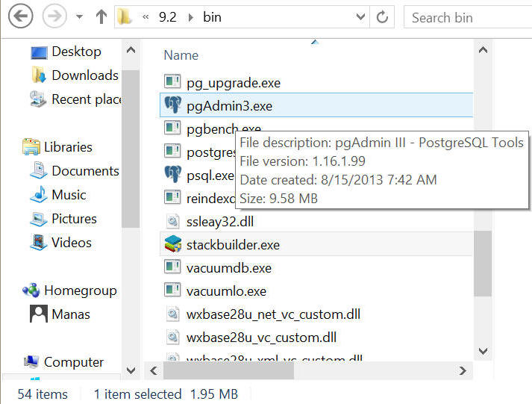
Task: Open the Videos library
Action: click(x=71, y=243)
